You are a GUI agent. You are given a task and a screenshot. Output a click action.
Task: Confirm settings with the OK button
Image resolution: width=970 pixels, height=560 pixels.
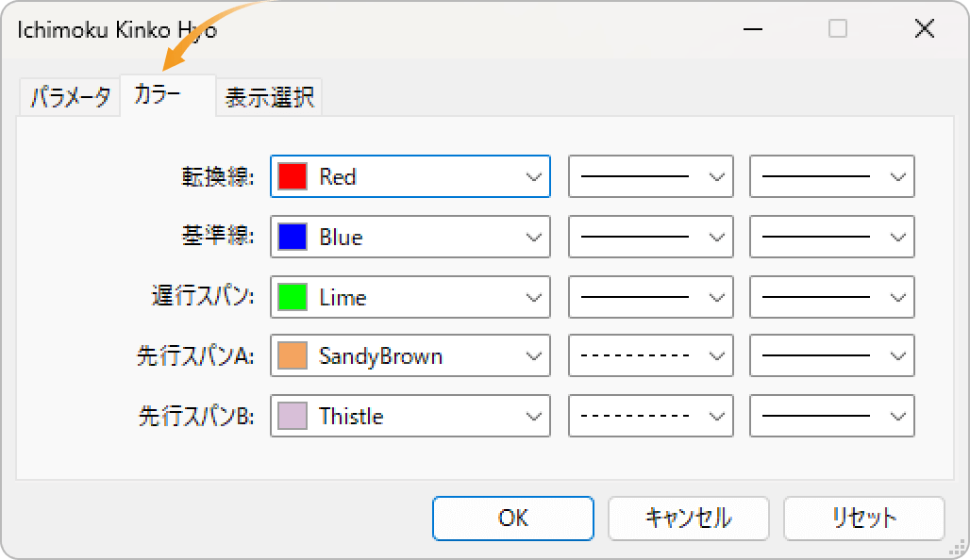513,518
